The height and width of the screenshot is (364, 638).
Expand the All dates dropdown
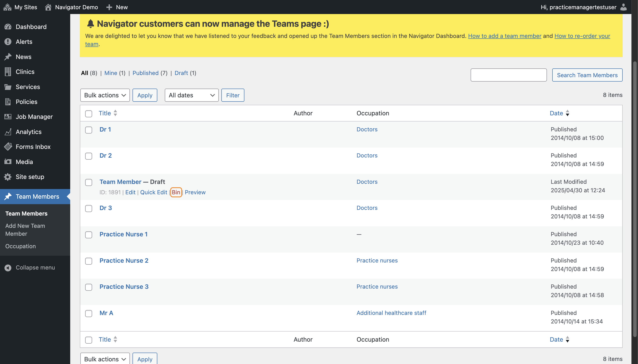[x=191, y=95]
